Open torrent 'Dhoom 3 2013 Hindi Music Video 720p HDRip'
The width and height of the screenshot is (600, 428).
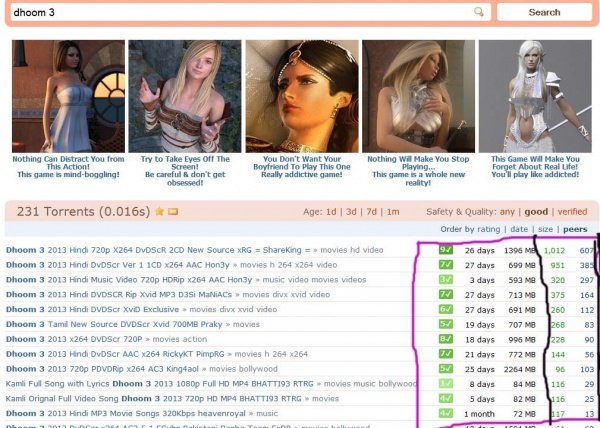[x=129, y=280]
